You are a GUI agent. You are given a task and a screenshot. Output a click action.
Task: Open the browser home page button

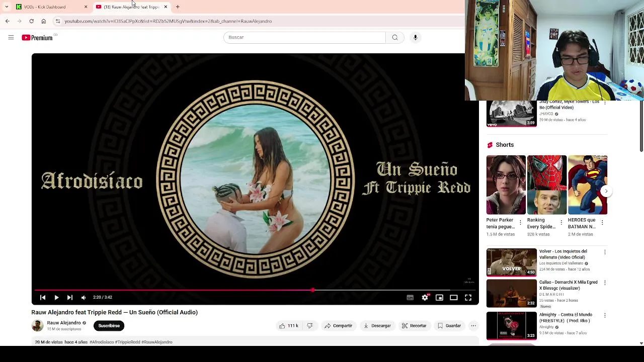click(x=44, y=21)
